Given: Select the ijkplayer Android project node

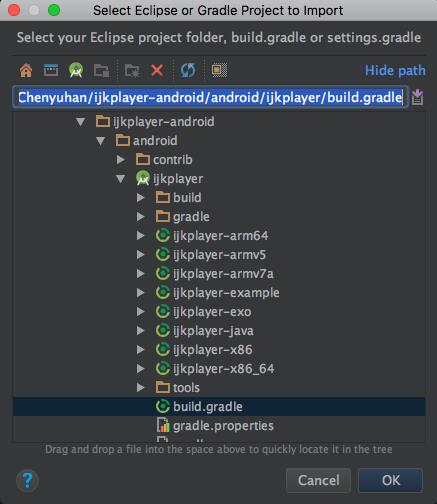Looking at the screenshot, I should click(219, 179).
